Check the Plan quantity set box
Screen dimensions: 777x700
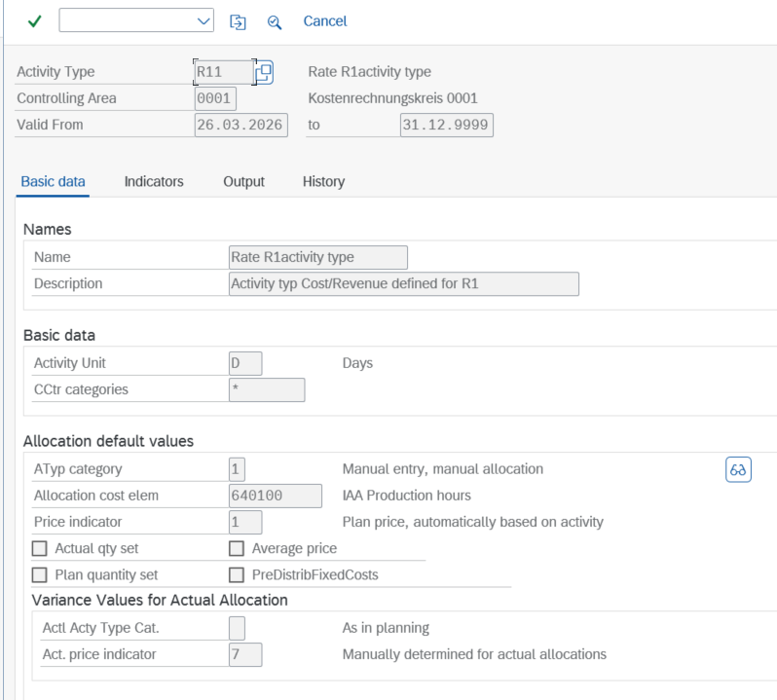40,575
